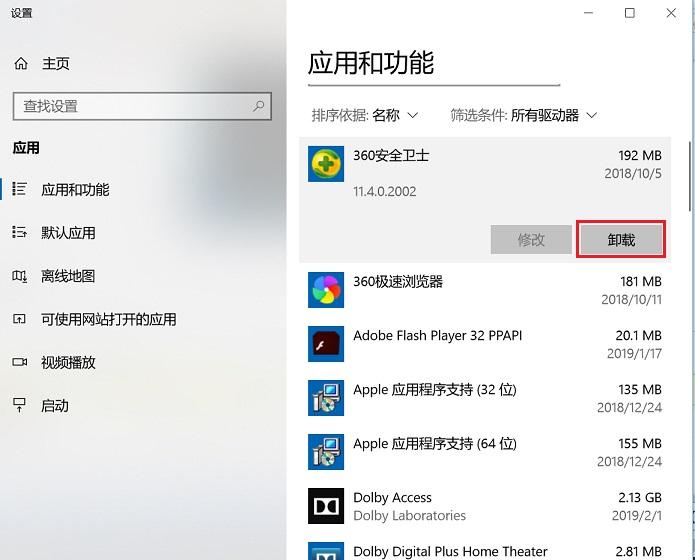
Task: Maximize the Settings window
Action: click(629, 13)
